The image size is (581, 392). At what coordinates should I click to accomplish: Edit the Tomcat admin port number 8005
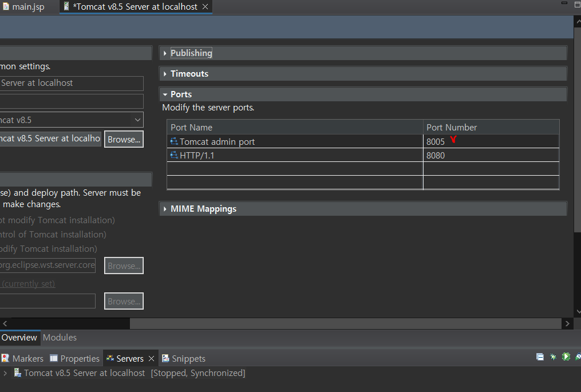(x=491, y=141)
